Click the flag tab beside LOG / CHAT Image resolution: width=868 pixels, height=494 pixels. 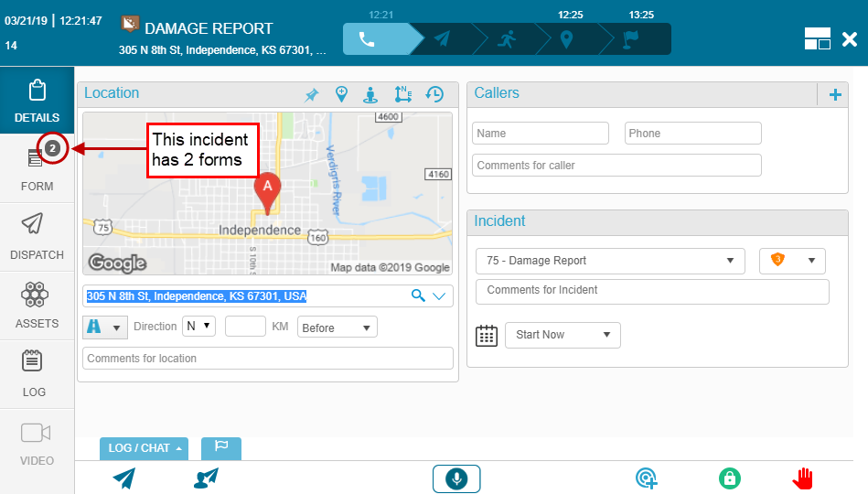(220, 447)
